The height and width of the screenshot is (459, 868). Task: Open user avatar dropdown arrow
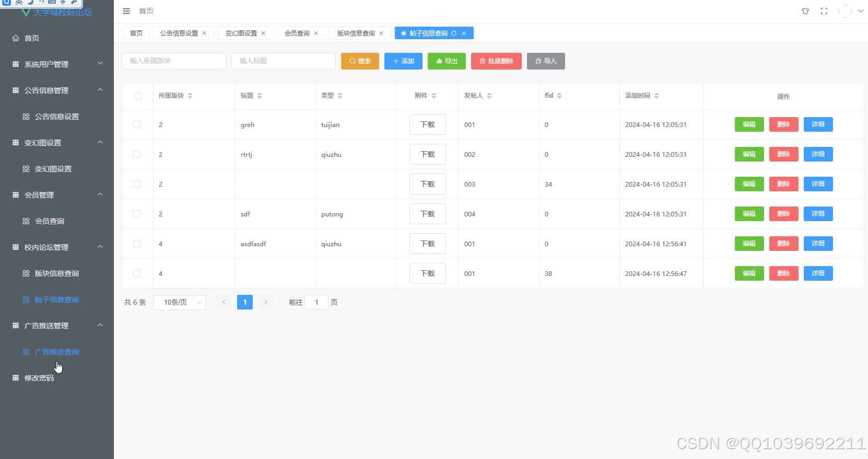860,11
